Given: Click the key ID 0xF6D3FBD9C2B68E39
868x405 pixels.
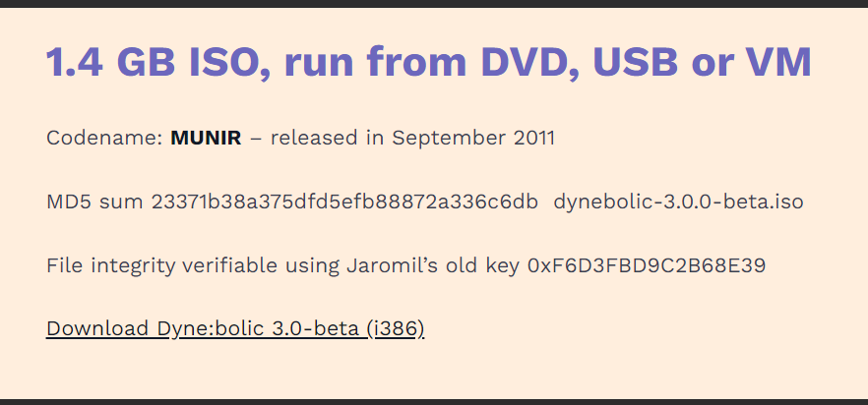Looking at the screenshot, I should (x=647, y=265).
